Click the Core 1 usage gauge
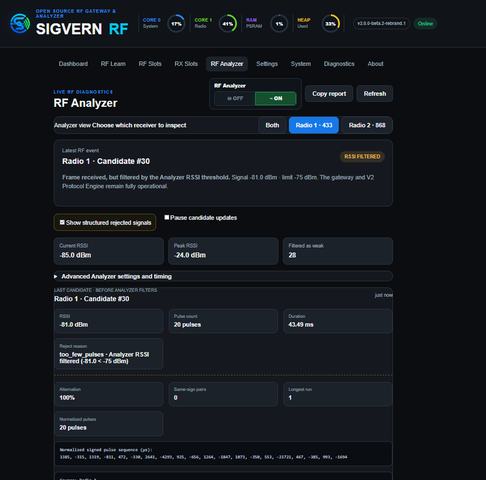 [x=228, y=24]
